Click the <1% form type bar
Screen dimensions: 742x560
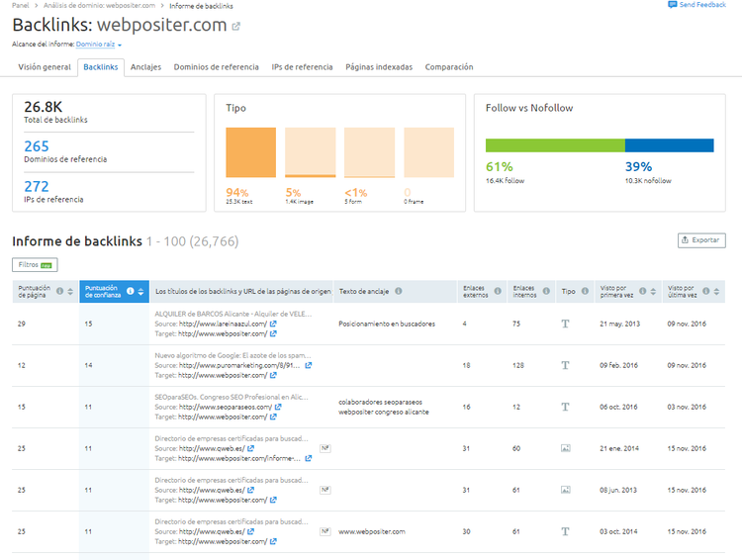pyautogui.click(x=370, y=152)
